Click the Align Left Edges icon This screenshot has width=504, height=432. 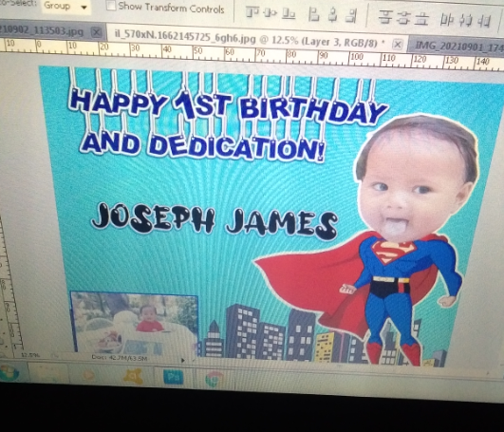pyautogui.click(x=314, y=15)
